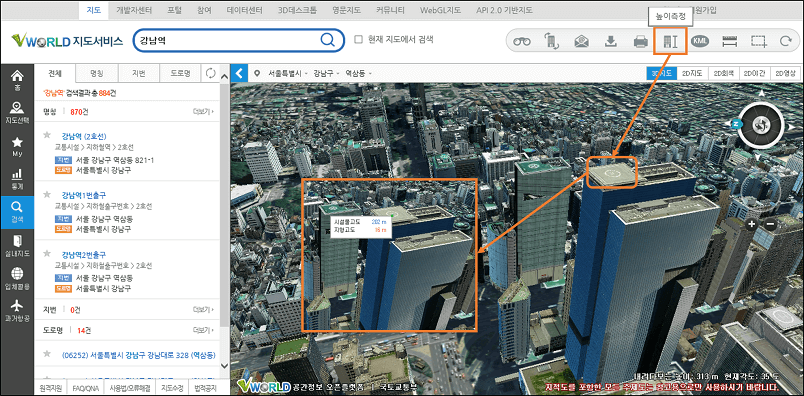Select the 도로명 results tab
This screenshot has height=396, width=804.
click(x=180, y=73)
